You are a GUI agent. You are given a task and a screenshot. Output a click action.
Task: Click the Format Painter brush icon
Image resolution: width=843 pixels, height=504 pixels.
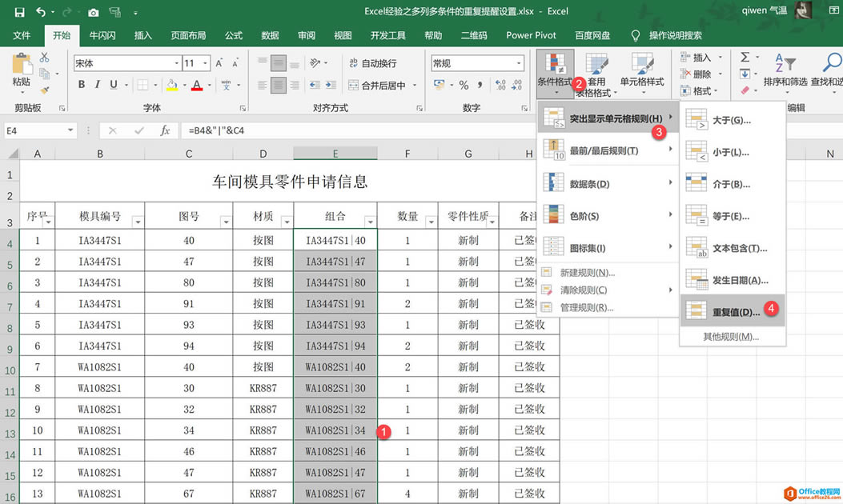click(45, 90)
